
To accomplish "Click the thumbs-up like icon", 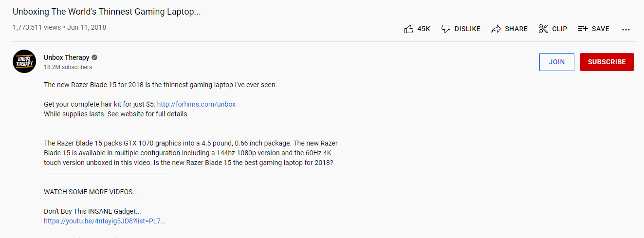I will (409, 29).
